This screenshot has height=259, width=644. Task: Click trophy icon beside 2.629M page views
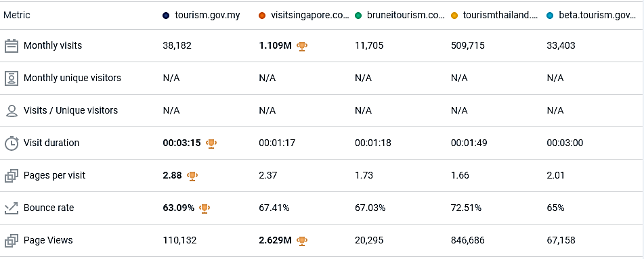point(302,241)
